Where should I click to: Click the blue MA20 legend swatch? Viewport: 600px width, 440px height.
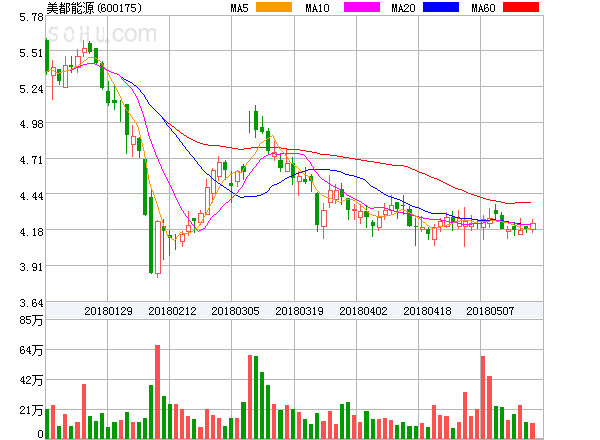tap(441, 7)
